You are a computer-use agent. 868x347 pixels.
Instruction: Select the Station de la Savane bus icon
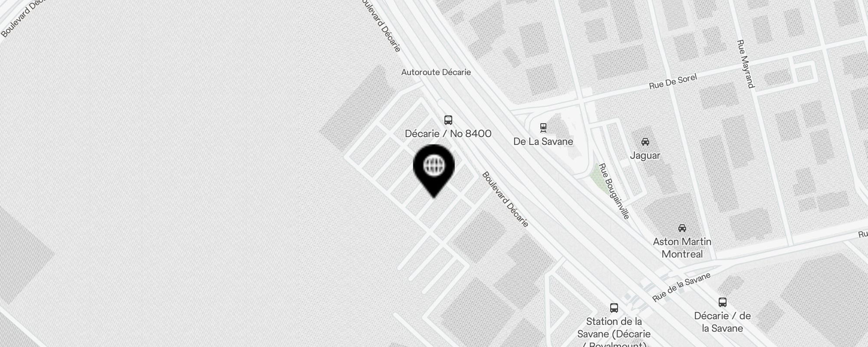point(614,308)
